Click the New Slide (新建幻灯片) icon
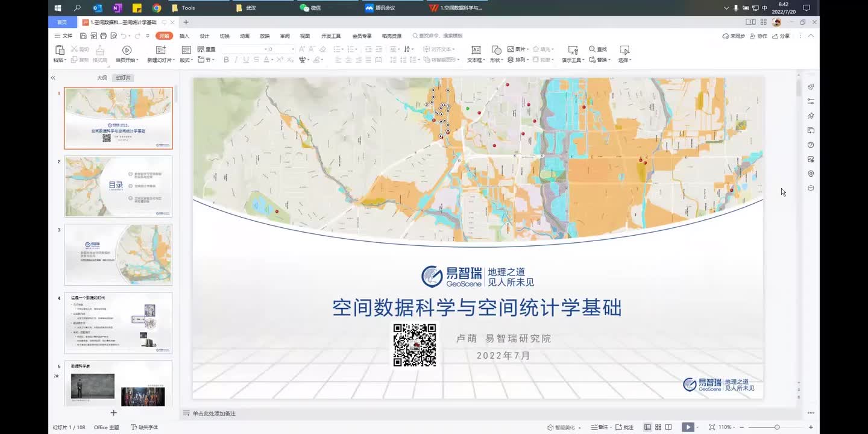This screenshot has width=868, height=434. point(160,50)
